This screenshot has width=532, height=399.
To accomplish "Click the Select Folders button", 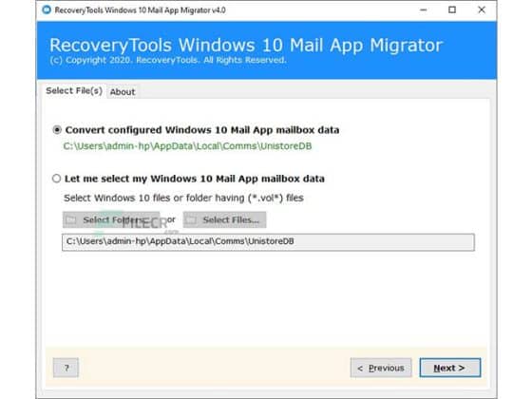I will coord(111,219).
